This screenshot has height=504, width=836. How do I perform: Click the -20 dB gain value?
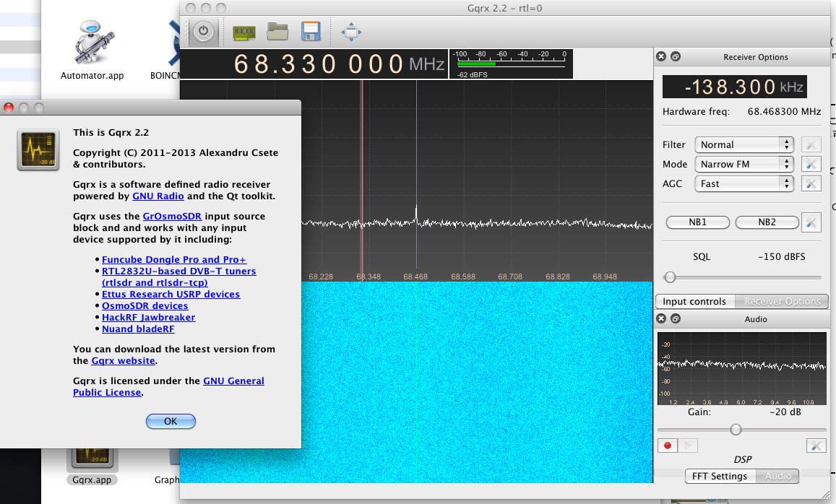click(785, 412)
